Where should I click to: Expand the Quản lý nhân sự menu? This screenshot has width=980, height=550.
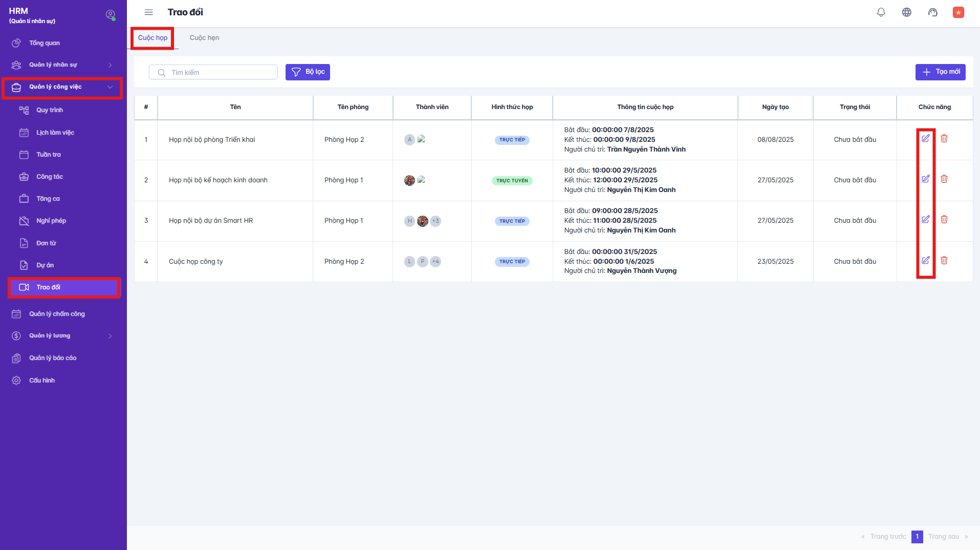click(x=110, y=65)
